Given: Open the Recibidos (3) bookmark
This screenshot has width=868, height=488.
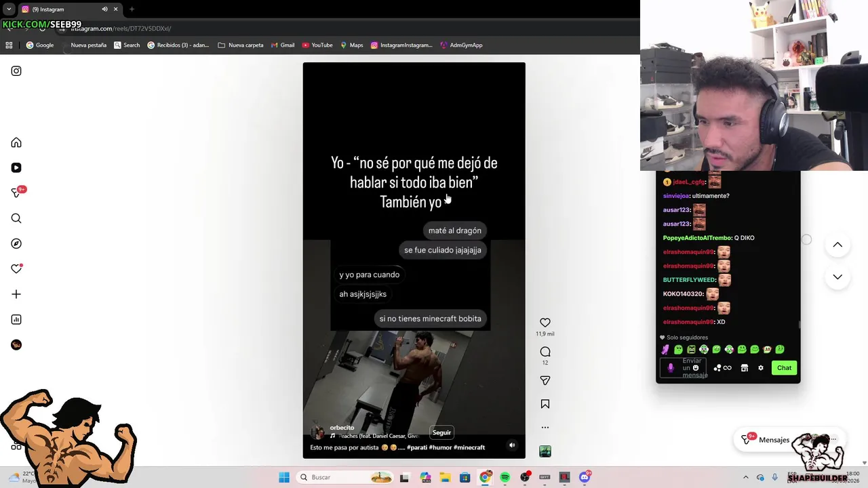Looking at the screenshot, I should 178,45.
